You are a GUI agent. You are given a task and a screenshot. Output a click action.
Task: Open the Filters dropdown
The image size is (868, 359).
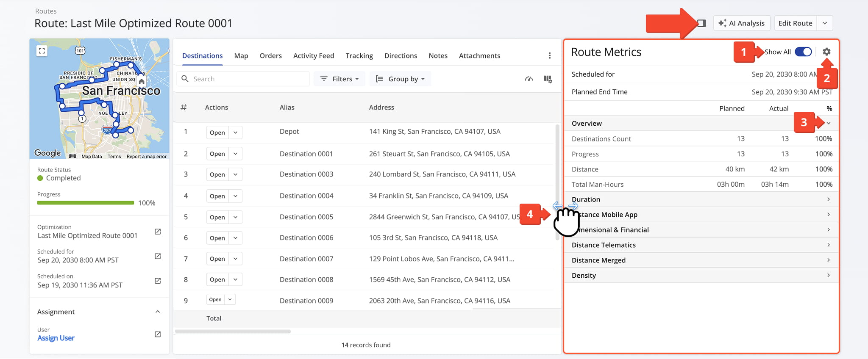click(x=339, y=79)
